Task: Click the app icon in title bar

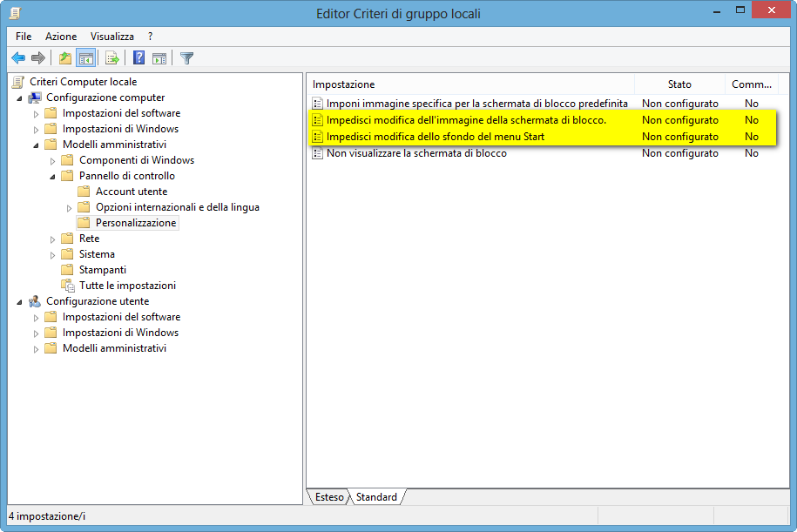Action: click(x=15, y=13)
